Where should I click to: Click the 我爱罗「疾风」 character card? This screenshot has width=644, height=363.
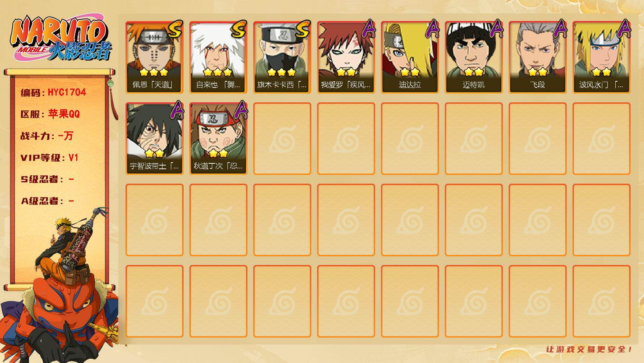346,57
